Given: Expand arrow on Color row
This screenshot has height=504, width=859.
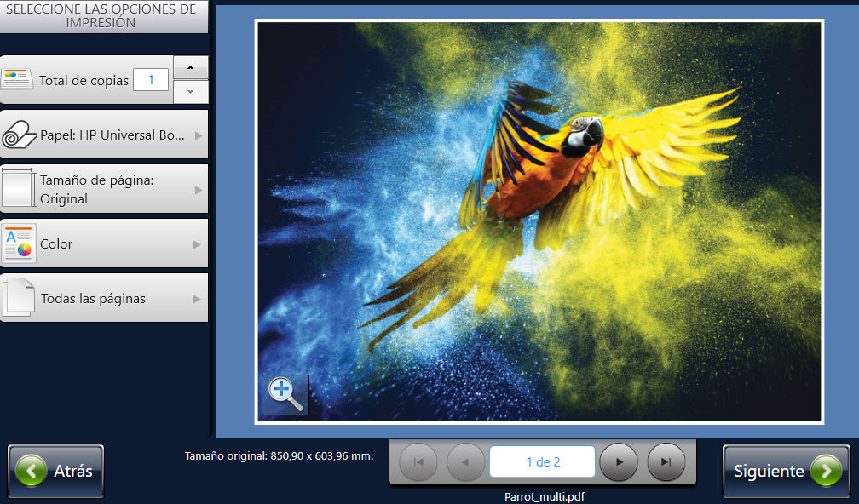Looking at the screenshot, I should click(x=197, y=244).
